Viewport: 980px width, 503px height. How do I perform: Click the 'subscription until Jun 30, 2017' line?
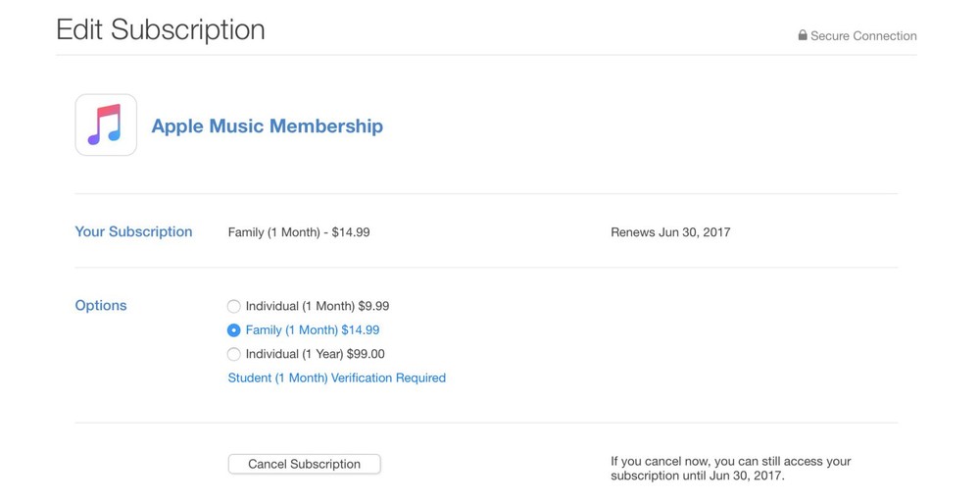[698, 477]
